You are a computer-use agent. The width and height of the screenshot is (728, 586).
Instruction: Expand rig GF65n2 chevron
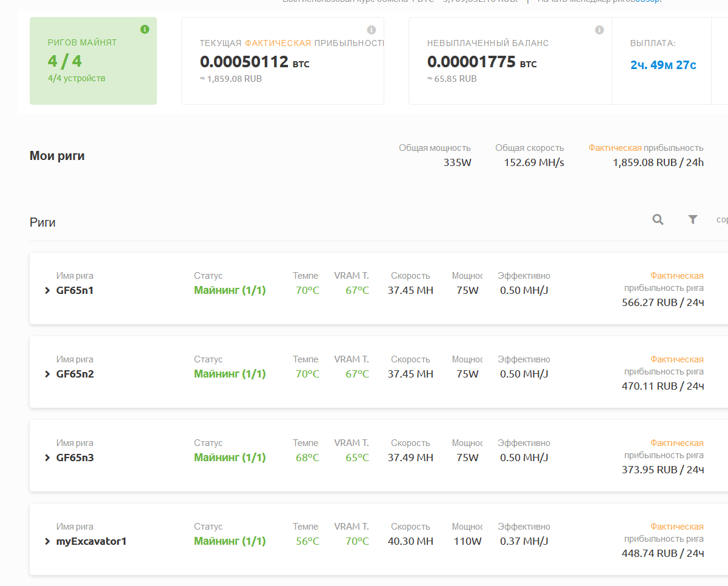click(x=48, y=375)
